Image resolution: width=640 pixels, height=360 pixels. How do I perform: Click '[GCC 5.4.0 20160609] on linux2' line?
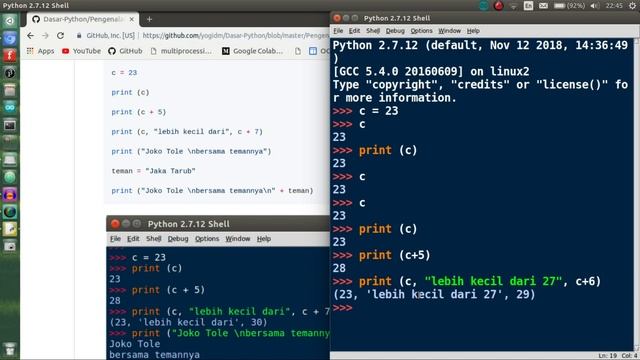pos(431,71)
